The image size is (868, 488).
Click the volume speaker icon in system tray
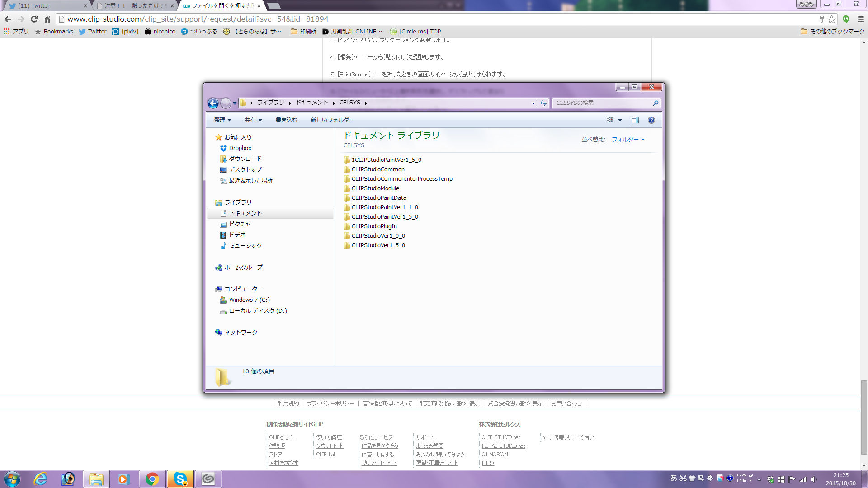tap(814, 479)
